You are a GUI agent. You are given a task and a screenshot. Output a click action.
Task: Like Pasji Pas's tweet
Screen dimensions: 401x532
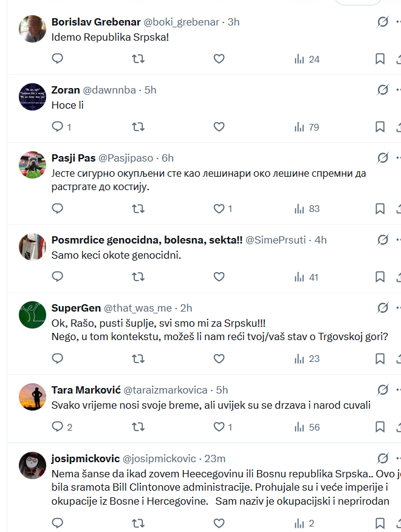[x=219, y=208]
